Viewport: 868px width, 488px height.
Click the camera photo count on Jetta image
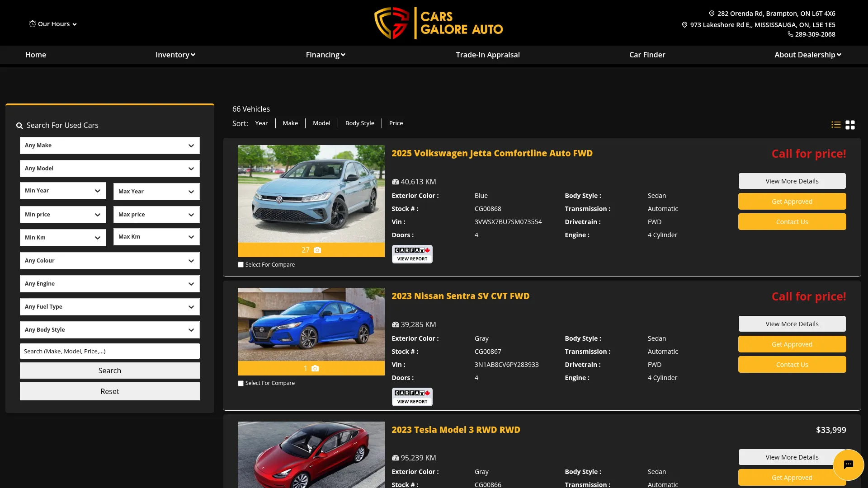(311, 250)
